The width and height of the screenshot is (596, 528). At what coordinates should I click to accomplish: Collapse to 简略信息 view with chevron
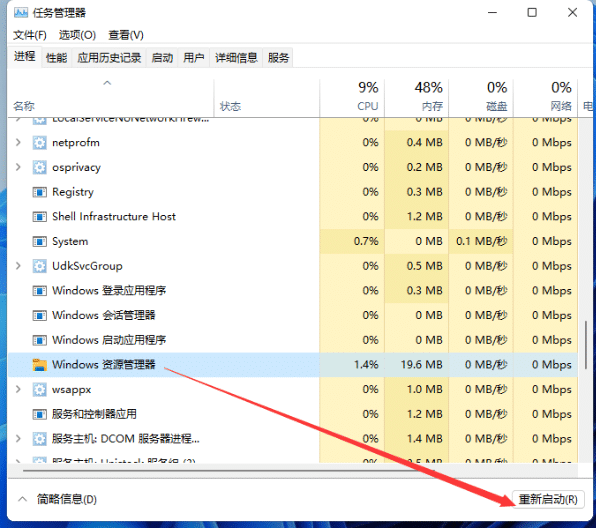coord(22,499)
